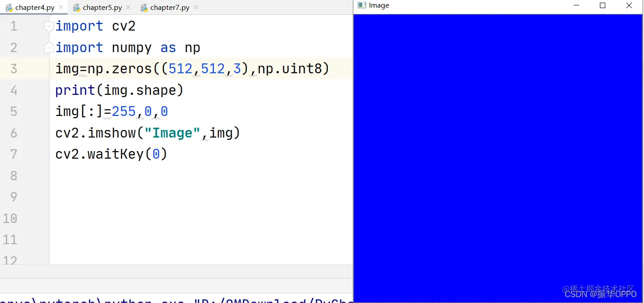The width and height of the screenshot is (644, 303).
Task: Switch to the chapter4.py tab
Action: tap(34, 8)
